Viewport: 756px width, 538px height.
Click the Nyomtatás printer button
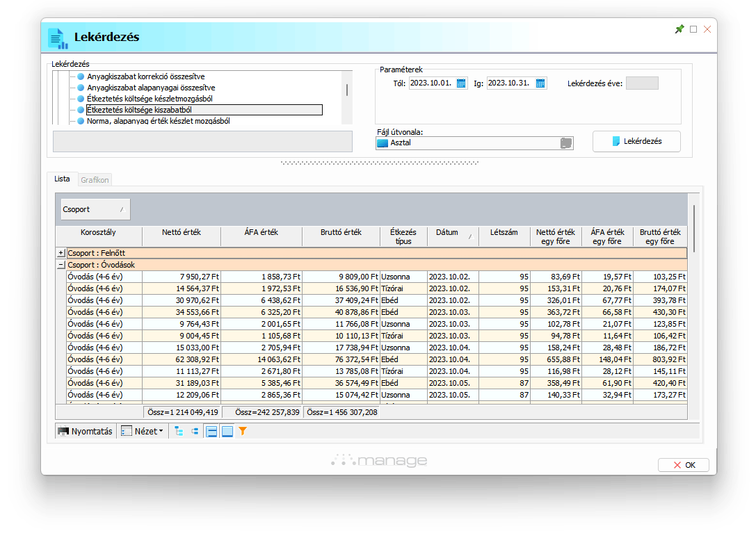click(x=85, y=432)
